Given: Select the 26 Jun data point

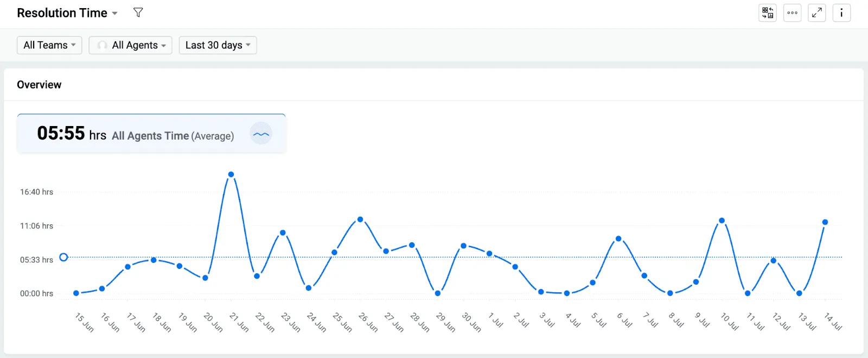Looking at the screenshot, I should coord(360,219).
